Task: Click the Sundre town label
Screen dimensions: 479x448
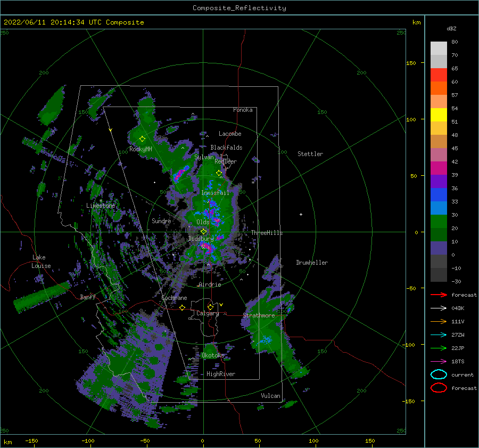Action: pos(161,221)
